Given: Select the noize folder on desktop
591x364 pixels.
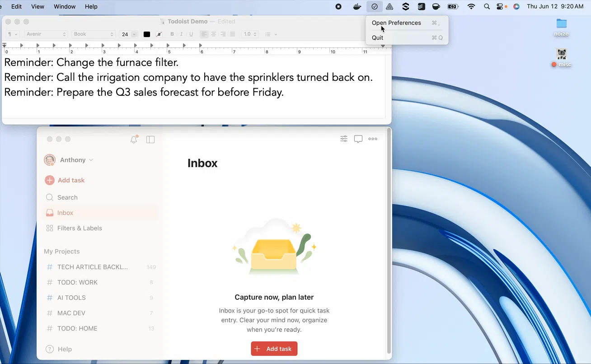Looking at the screenshot, I should click(x=561, y=27).
